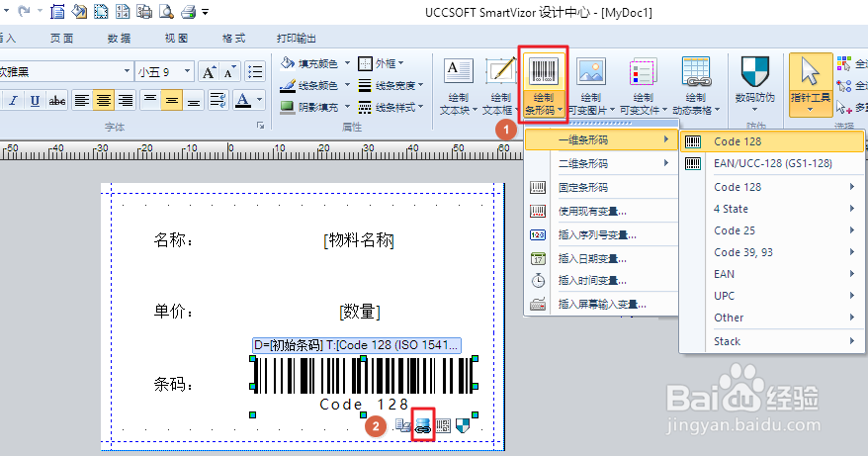Click the redo arrow icon

click(24, 11)
